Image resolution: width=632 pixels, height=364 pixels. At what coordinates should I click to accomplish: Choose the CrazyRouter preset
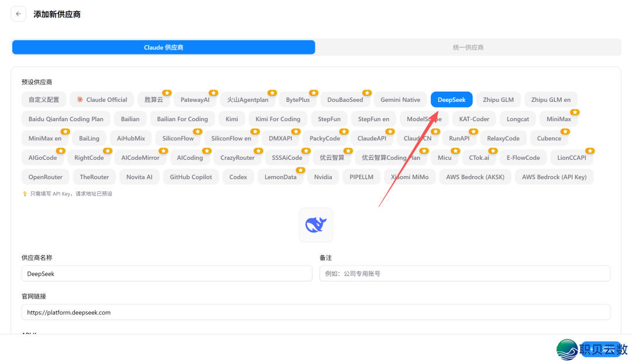tap(238, 157)
